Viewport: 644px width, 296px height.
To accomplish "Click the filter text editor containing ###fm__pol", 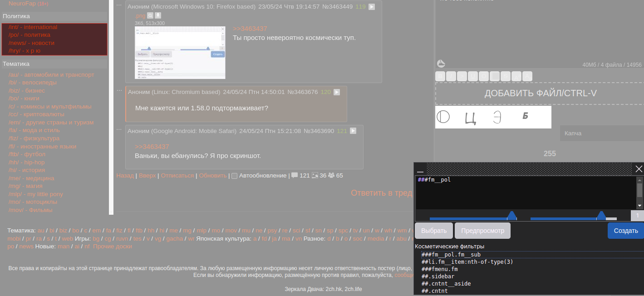I will 526,192.
